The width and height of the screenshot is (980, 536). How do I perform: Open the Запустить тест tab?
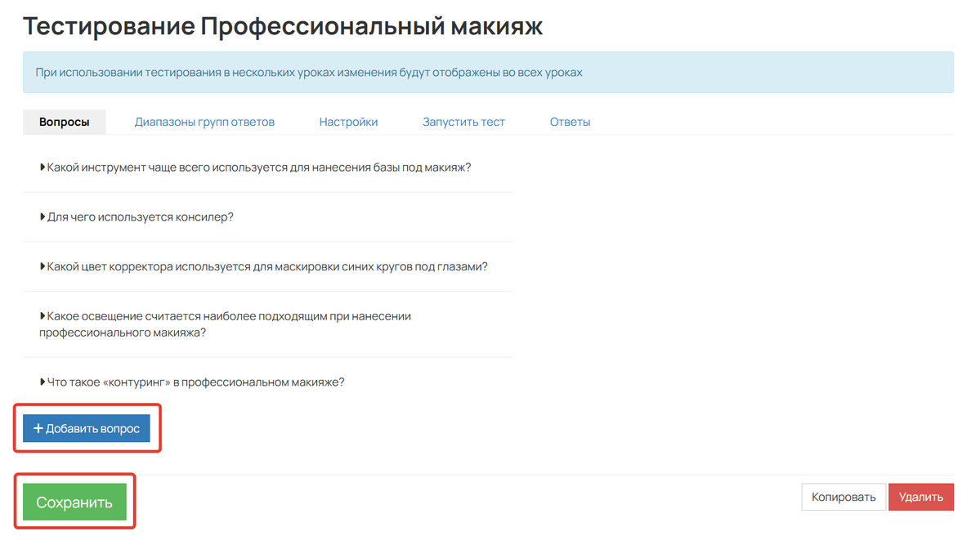pyautogui.click(x=463, y=122)
